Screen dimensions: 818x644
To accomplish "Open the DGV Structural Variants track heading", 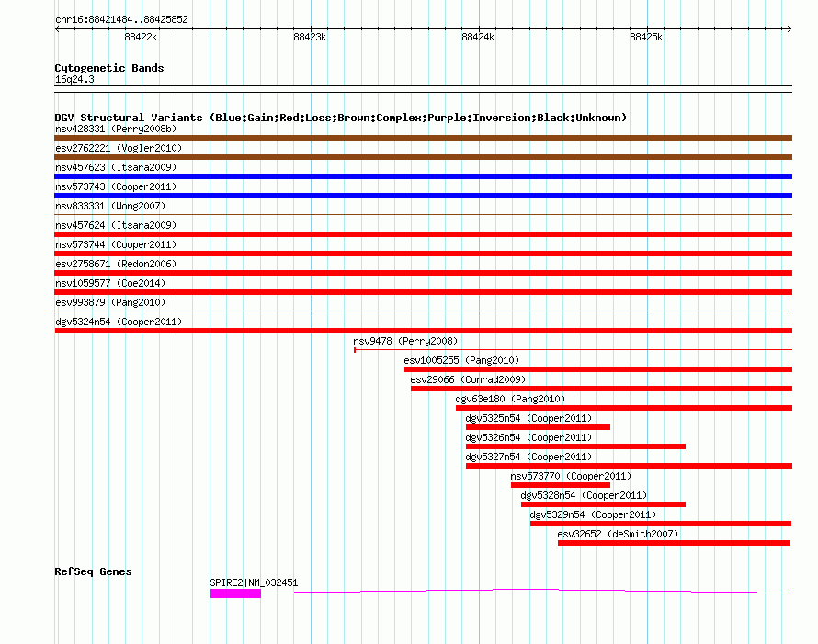I will tap(340, 118).
